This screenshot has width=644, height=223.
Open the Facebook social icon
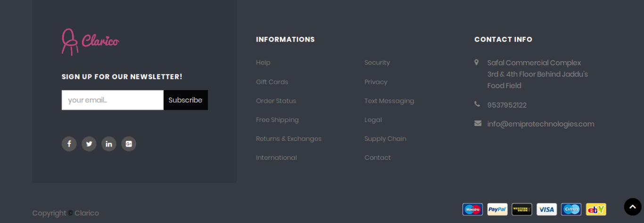click(x=69, y=144)
